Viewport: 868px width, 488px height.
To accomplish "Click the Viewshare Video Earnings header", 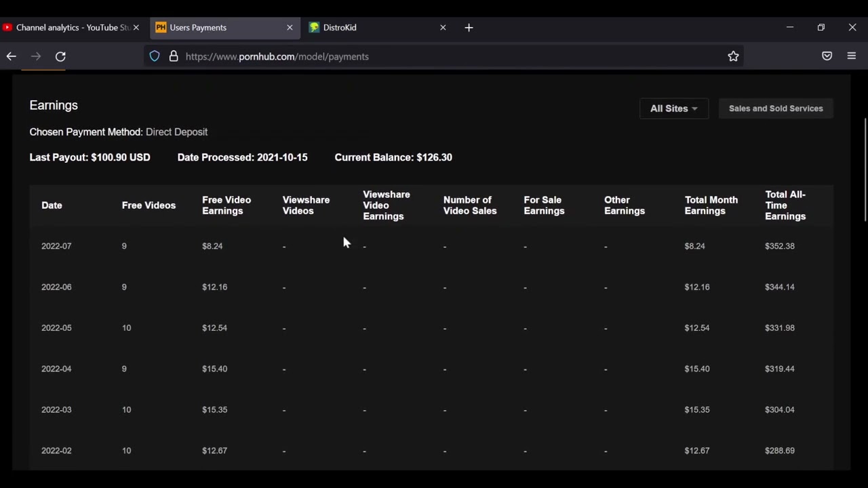I will pyautogui.click(x=387, y=205).
